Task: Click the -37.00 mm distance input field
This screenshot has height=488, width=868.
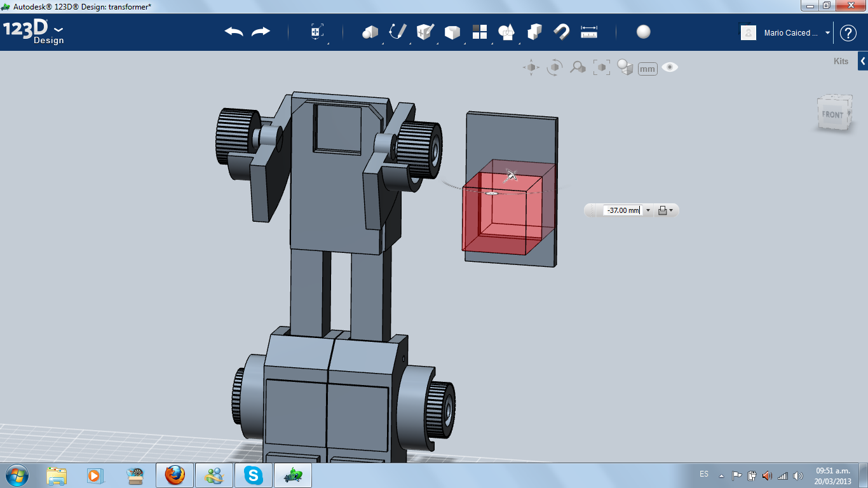Action: tap(623, 210)
